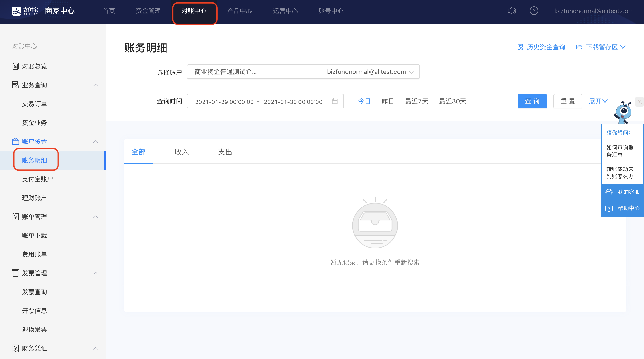Switch to the 支出 tab

pyautogui.click(x=225, y=152)
